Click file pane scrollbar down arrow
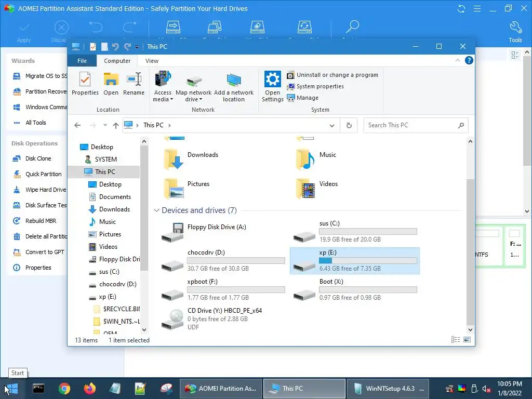The image size is (532, 399). click(x=470, y=329)
